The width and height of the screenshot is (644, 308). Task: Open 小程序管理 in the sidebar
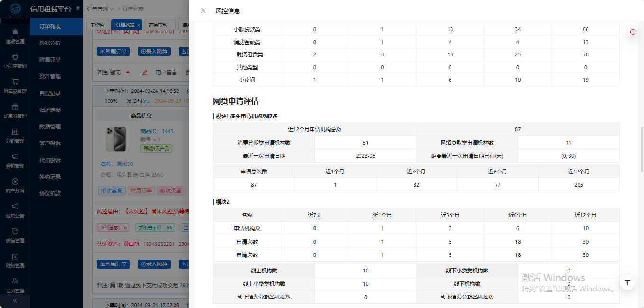coord(15,61)
